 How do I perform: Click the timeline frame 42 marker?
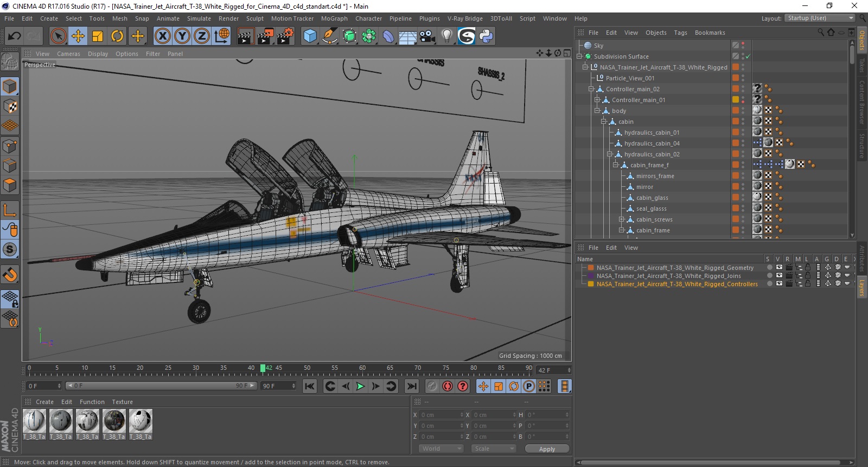pos(263,368)
